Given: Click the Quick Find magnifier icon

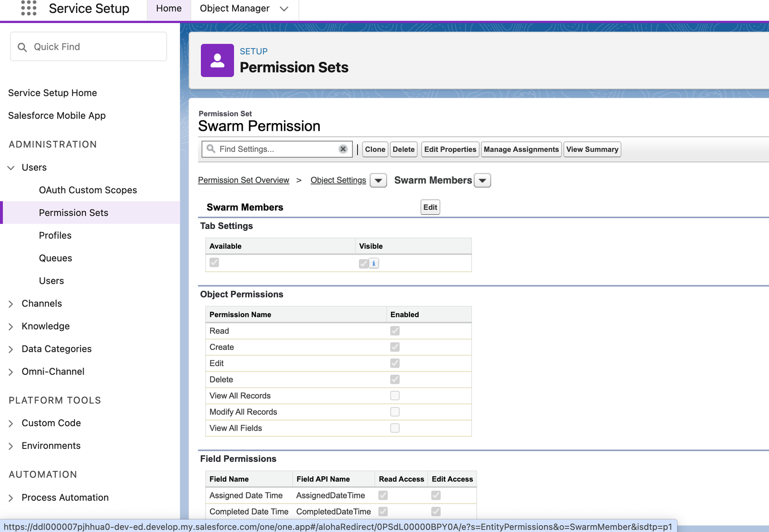Looking at the screenshot, I should coord(22,47).
